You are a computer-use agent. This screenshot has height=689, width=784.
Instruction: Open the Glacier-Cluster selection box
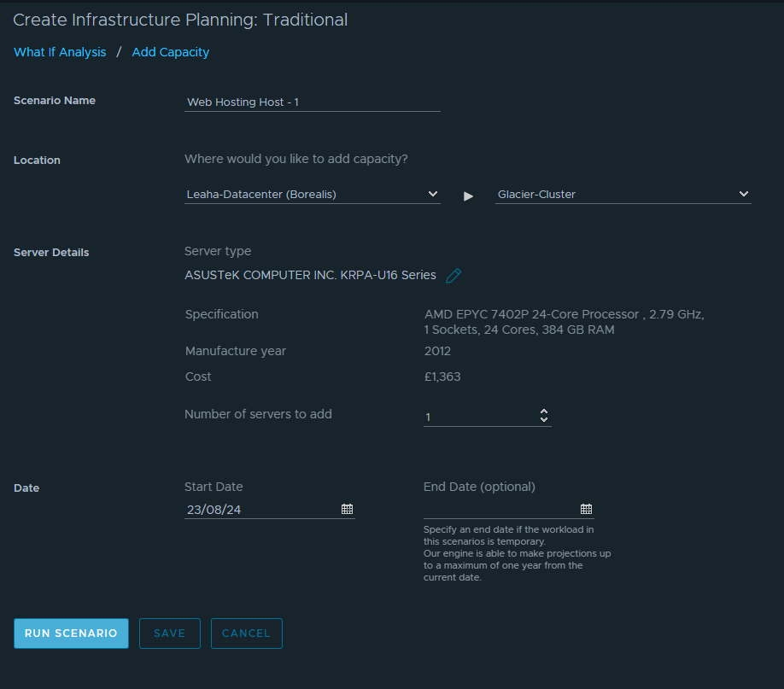click(623, 195)
